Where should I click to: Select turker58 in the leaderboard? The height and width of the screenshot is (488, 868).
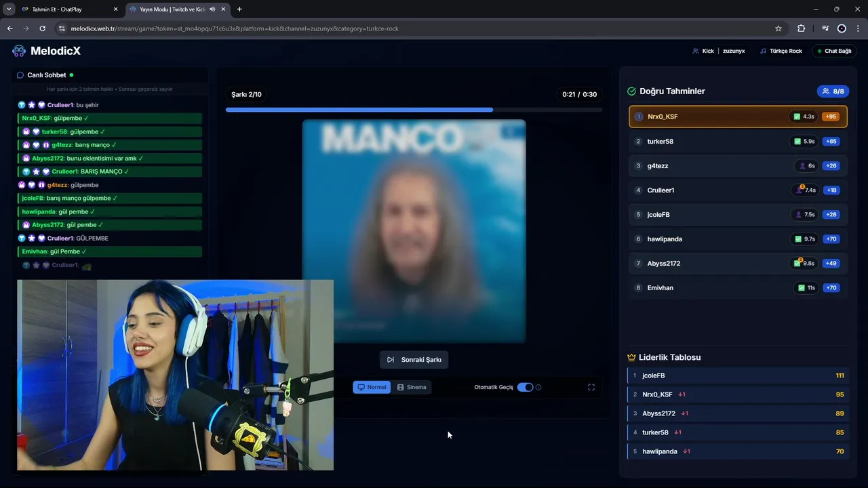click(738, 432)
